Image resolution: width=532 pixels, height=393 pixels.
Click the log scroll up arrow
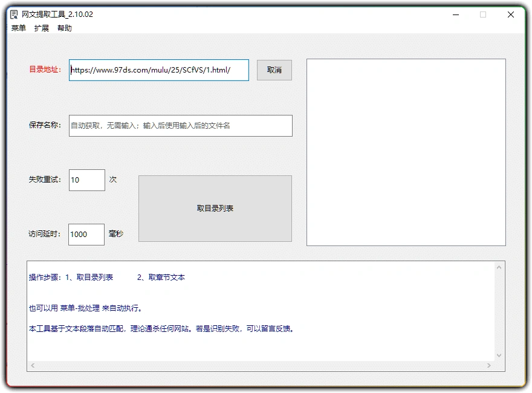click(x=499, y=267)
